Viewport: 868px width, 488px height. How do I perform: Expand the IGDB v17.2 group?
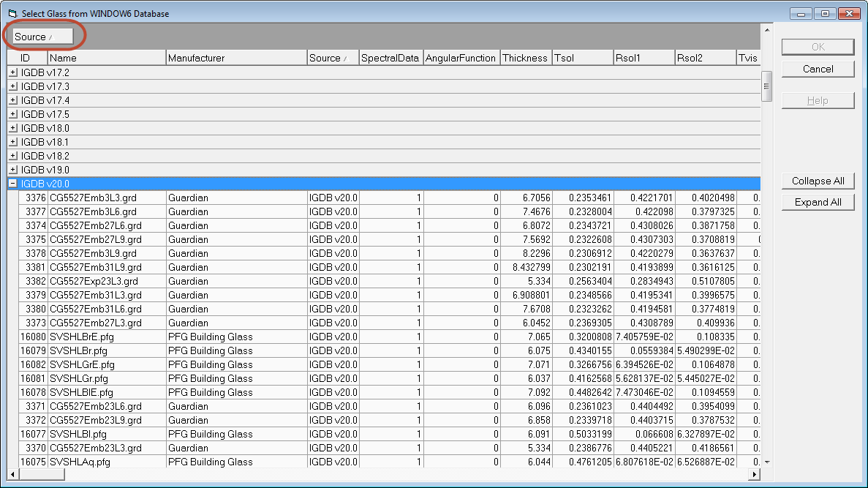click(13, 72)
